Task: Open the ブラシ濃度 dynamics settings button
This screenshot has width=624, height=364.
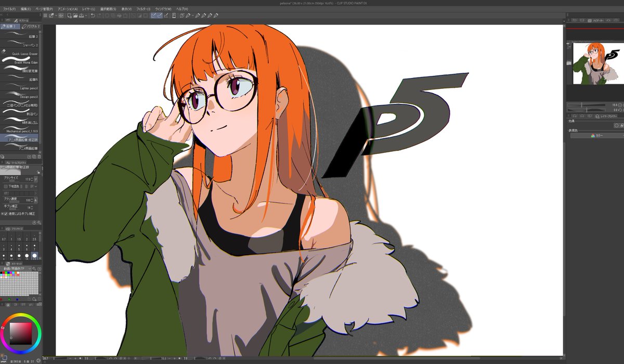Action: click(36, 200)
